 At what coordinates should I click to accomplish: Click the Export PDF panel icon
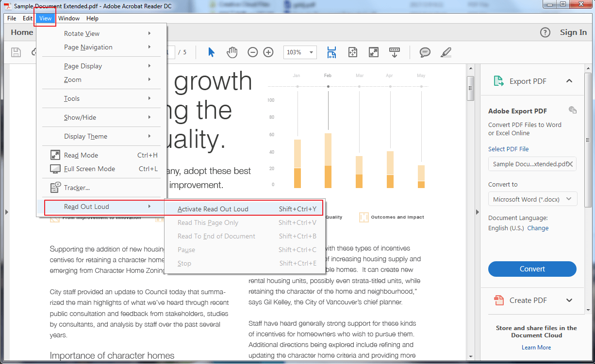[x=498, y=81]
